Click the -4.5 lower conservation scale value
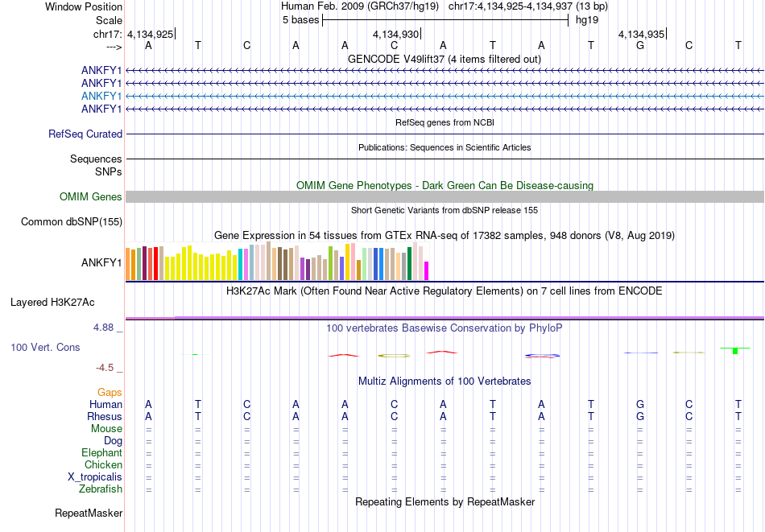Screen dimensions: 765x532 coord(105,368)
